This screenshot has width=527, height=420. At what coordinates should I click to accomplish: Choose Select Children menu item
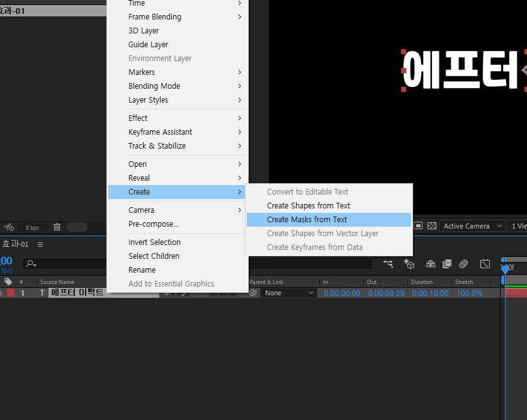click(x=178, y=256)
